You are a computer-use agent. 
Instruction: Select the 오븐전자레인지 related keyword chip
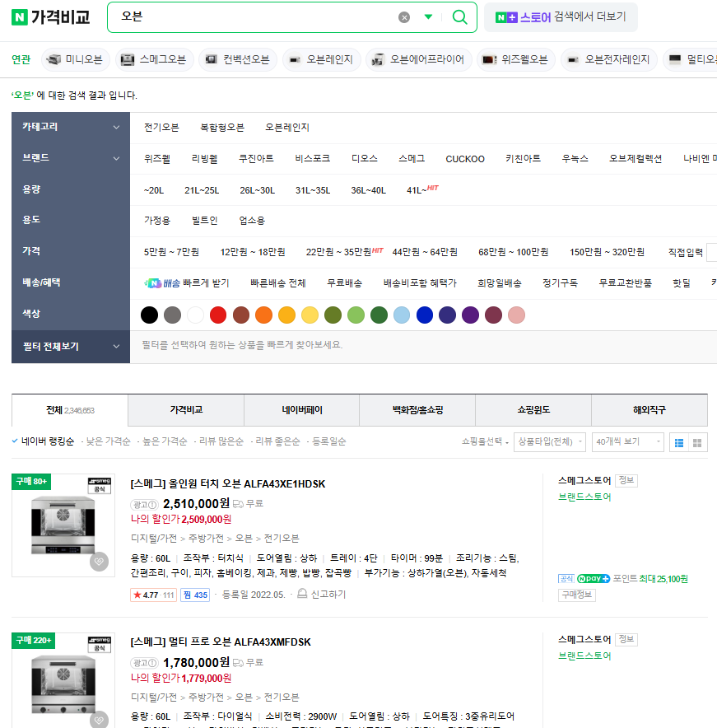pyautogui.click(x=609, y=59)
